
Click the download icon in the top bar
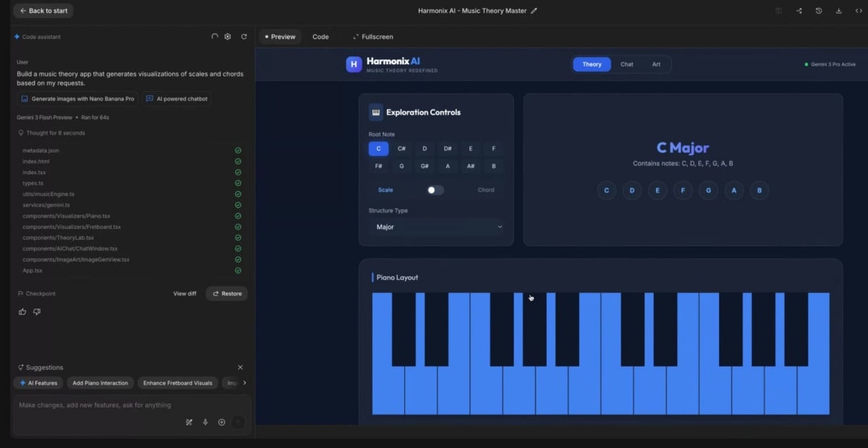(838, 10)
